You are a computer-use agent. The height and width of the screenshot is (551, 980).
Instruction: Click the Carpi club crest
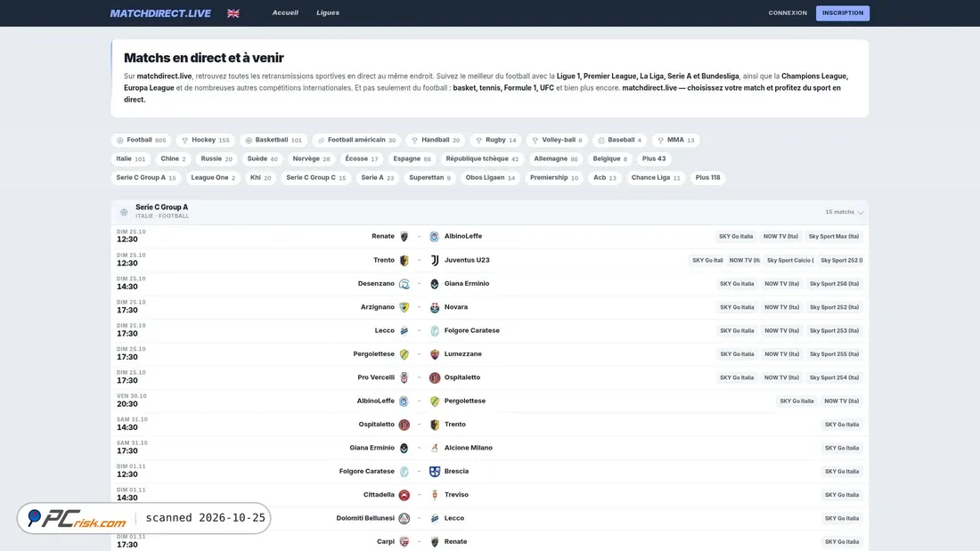(404, 541)
